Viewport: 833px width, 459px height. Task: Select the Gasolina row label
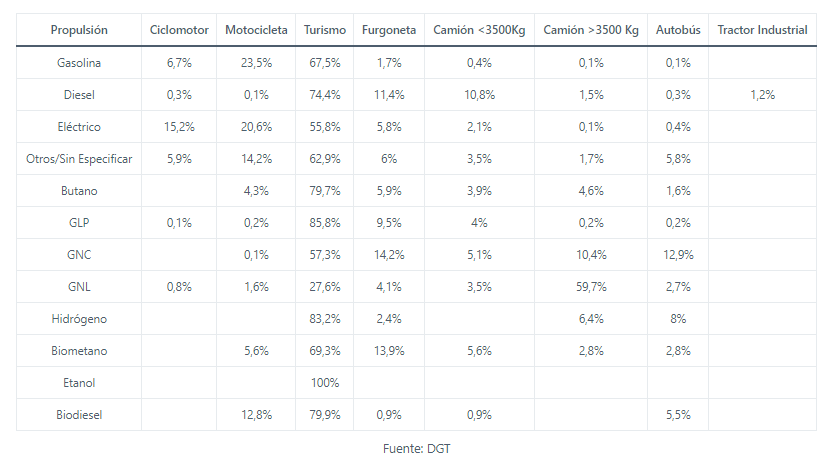[79, 63]
